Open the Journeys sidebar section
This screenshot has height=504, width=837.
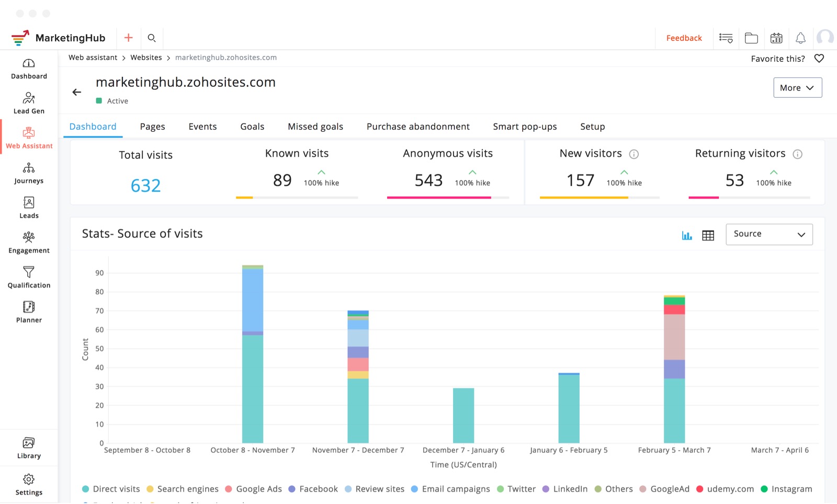coord(29,173)
